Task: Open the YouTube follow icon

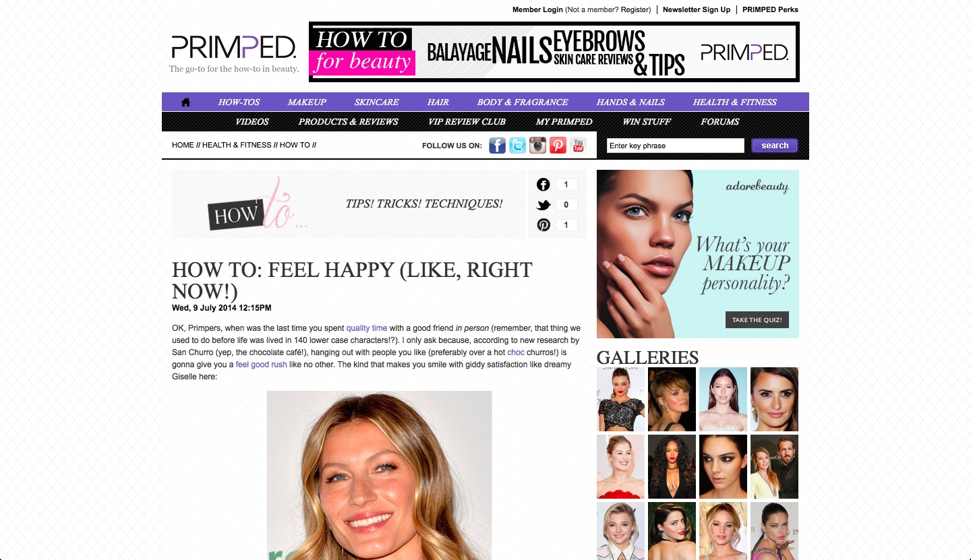Action: [578, 146]
